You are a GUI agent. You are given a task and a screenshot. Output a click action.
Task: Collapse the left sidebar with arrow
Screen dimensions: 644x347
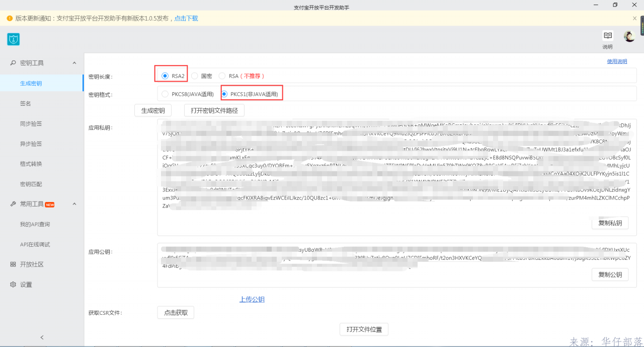pyautogui.click(x=42, y=337)
